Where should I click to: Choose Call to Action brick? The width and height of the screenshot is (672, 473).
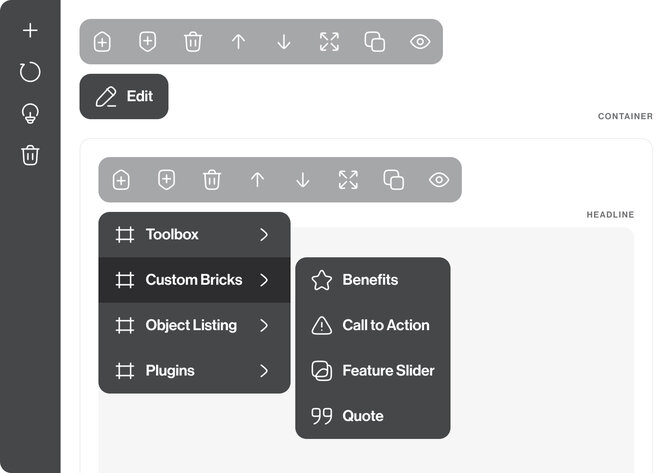click(385, 325)
